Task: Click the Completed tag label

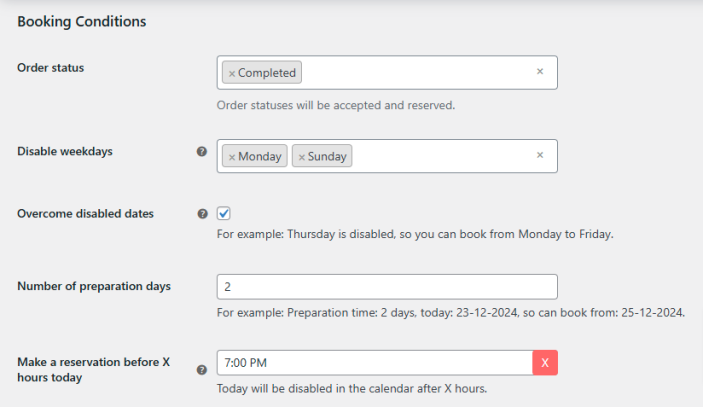Action: 267,73
